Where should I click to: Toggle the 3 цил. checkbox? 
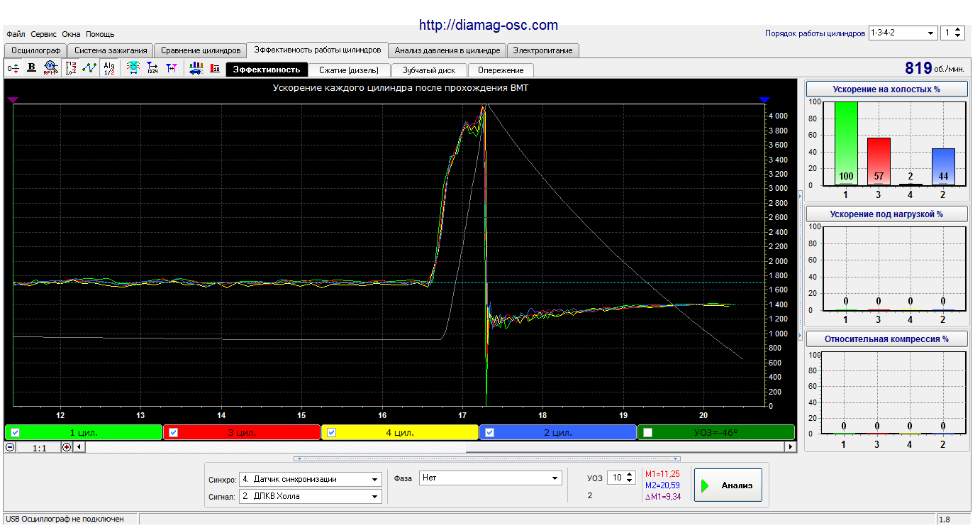pos(174,432)
